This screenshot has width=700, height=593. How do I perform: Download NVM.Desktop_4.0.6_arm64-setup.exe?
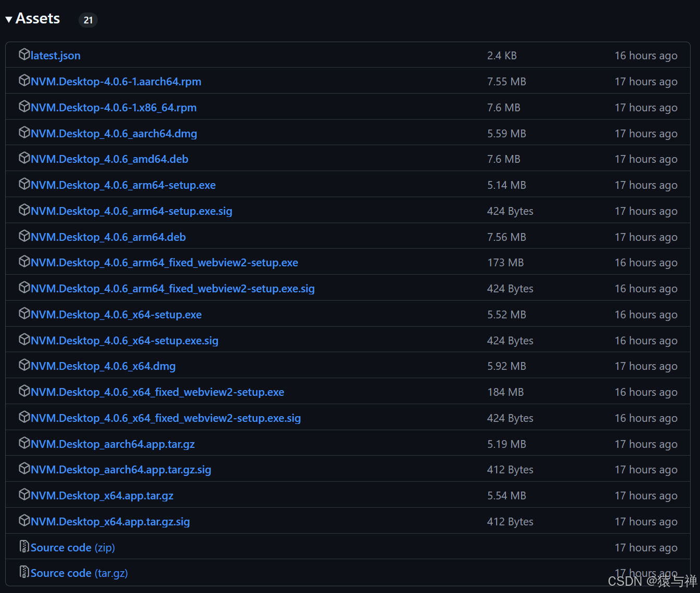(123, 185)
